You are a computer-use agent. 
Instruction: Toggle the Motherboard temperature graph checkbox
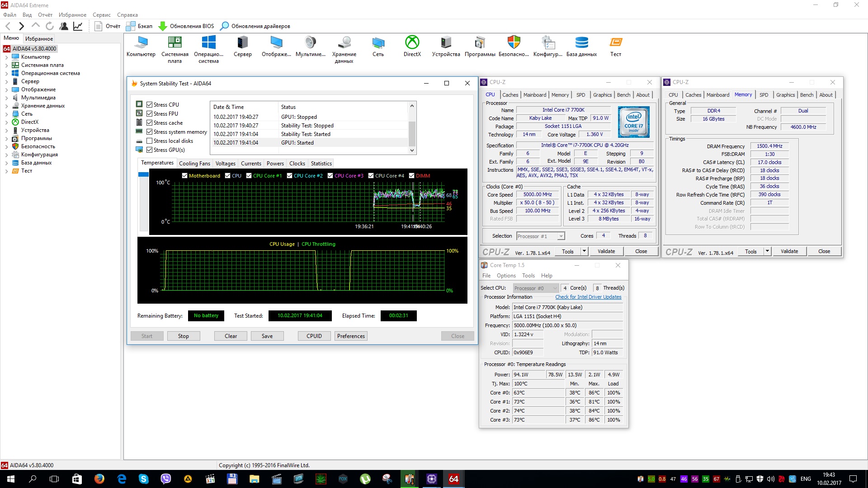coord(184,176)
